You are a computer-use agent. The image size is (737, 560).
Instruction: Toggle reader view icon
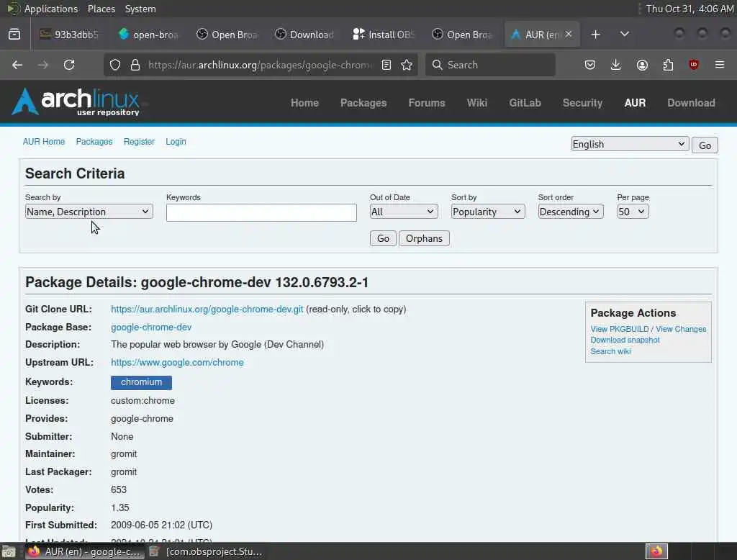(x=386, y=65)
